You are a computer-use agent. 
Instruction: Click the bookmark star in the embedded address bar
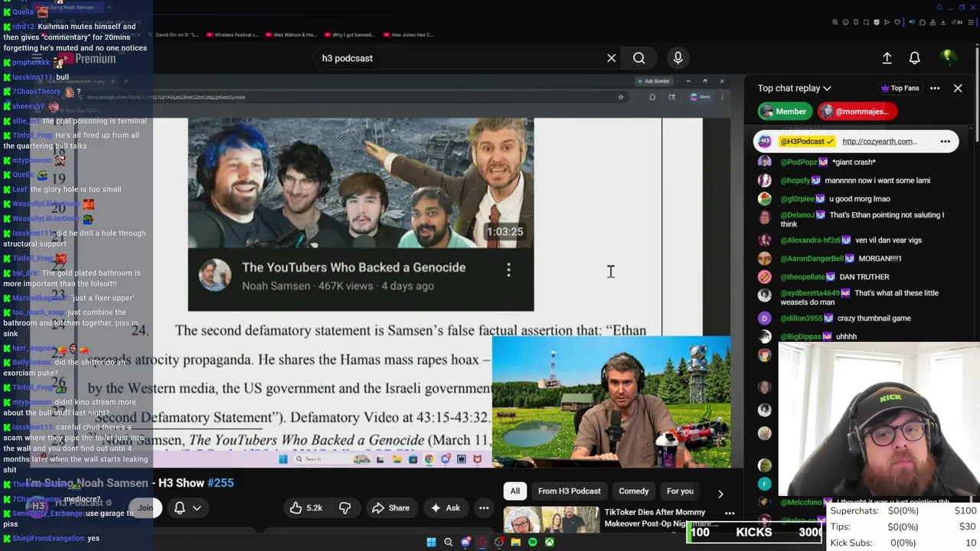pos(621,97)
